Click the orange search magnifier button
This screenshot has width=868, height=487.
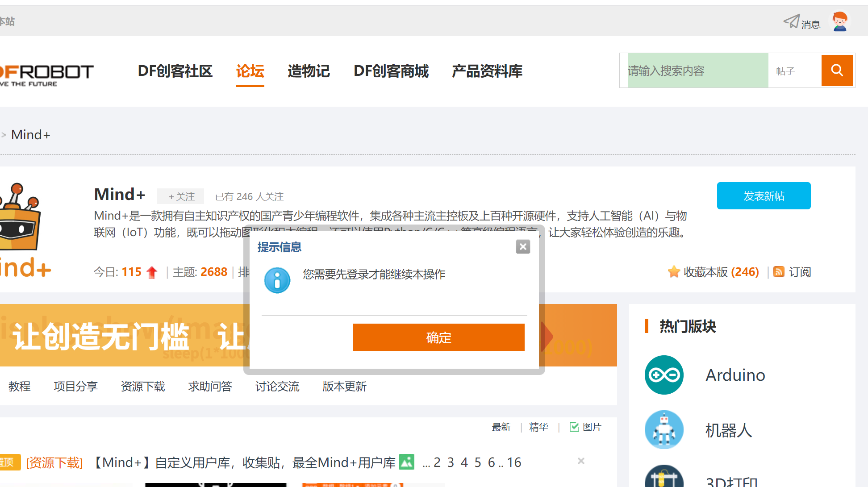coord(837,70)
